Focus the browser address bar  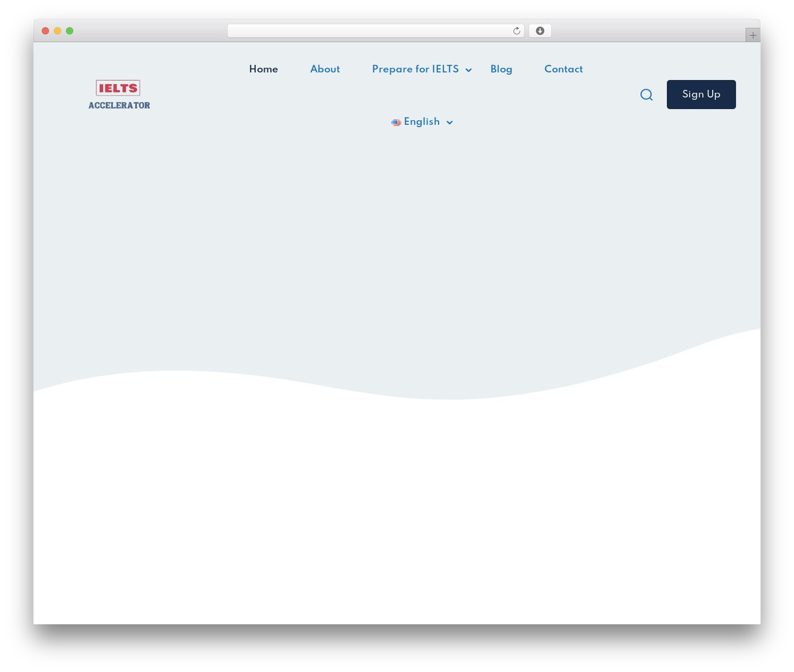pos(375,31)
